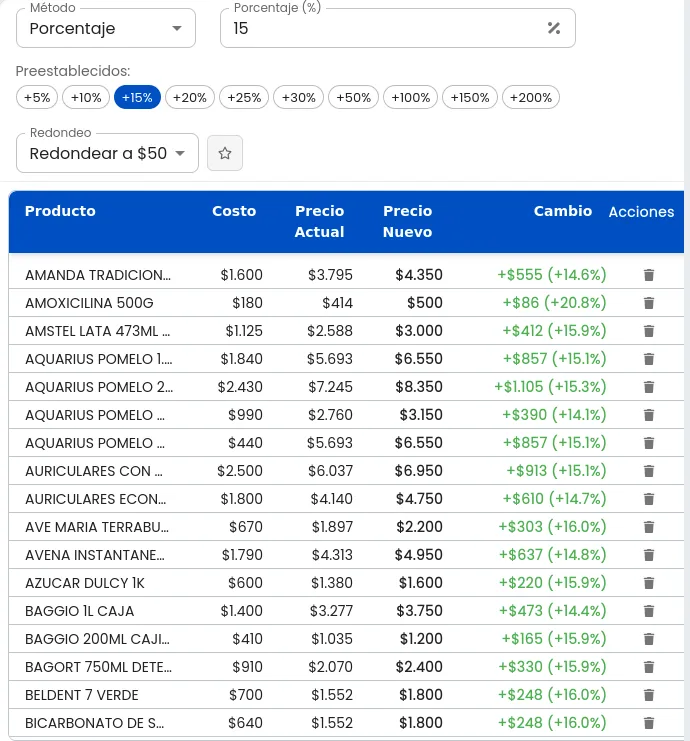Click the $3.000 new price for AMSTEL
Viewport: 690px width, 741px height.
[x=419, y=331]
